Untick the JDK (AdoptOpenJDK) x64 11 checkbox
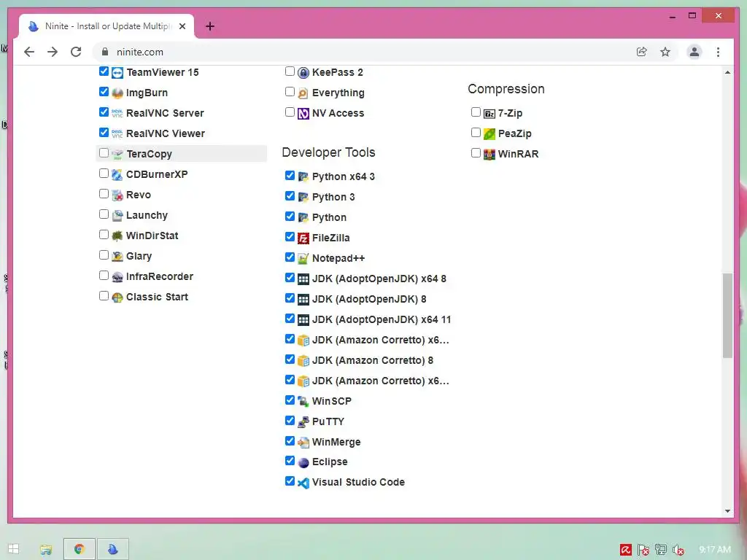 point(290,318)
